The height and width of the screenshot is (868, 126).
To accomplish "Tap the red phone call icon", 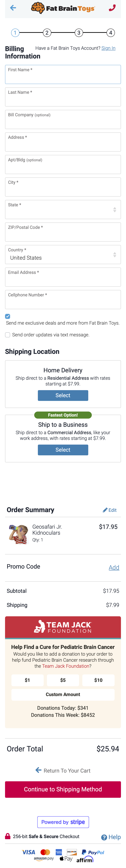I will click(112, 8).
